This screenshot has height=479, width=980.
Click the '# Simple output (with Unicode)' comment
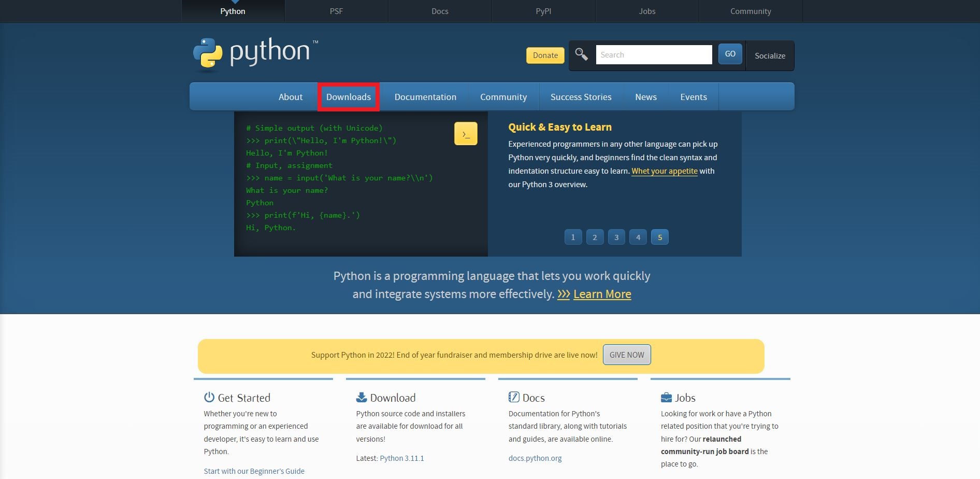tap(314, 128)
